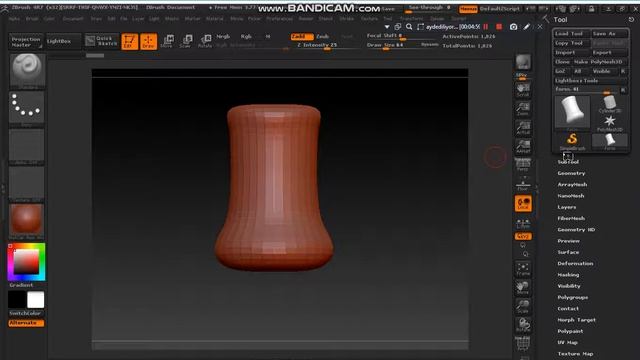The image size is (640, 360).
Task: Select the SimpleBrush tool icon
Action: click(x=572, y=141)
